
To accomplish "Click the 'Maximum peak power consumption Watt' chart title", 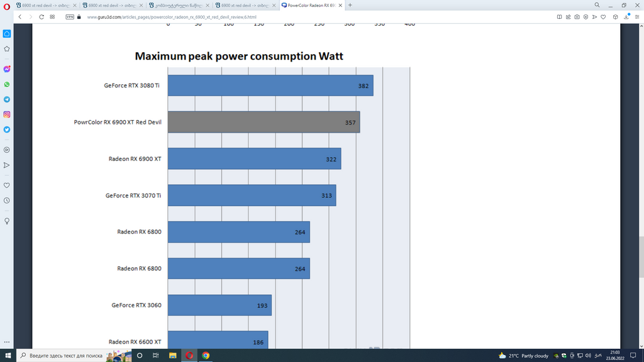I will (239, 56).
